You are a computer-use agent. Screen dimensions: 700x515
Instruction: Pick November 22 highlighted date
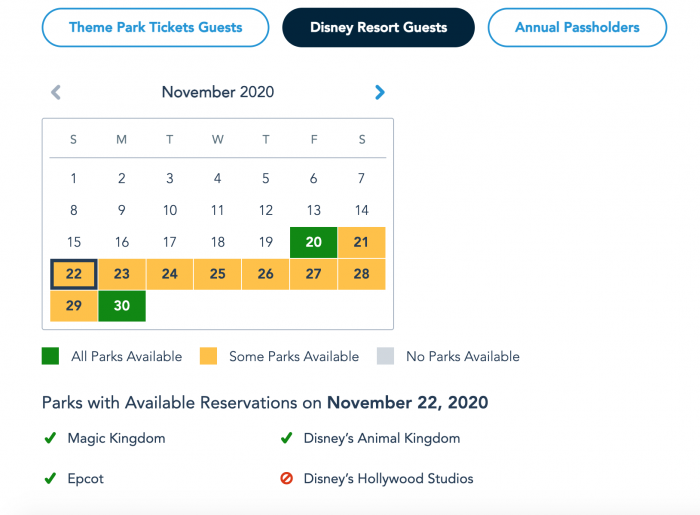click(74, 274)
